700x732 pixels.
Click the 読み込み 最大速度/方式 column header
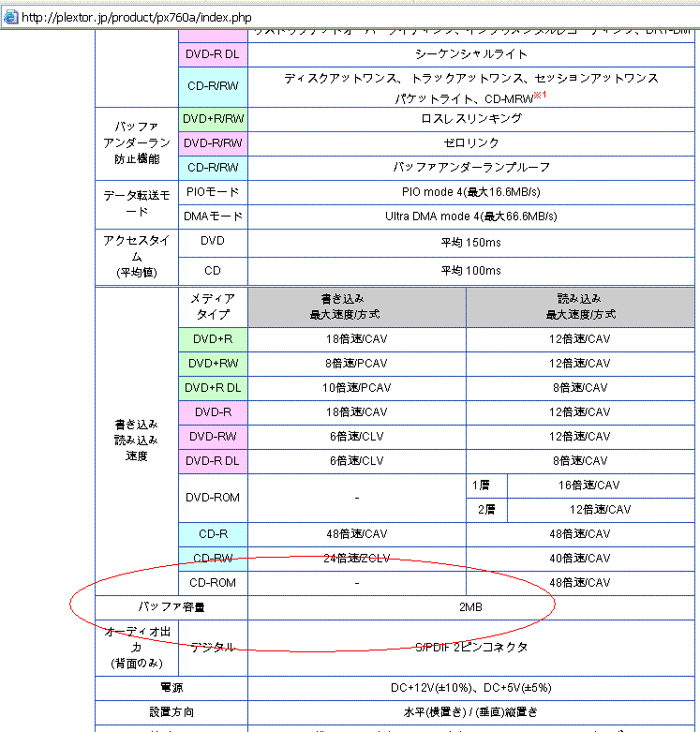coord(580,306)
